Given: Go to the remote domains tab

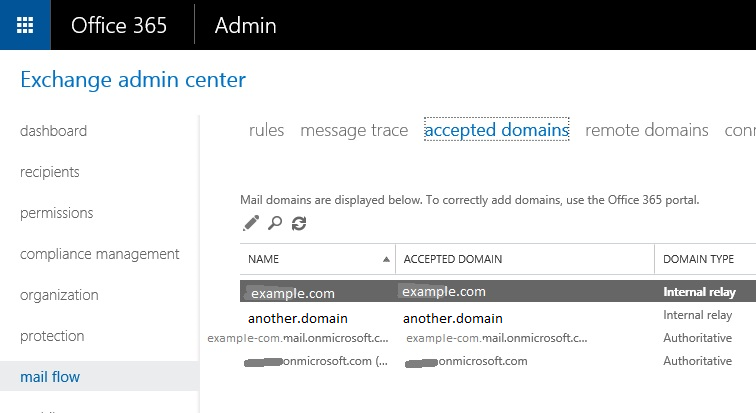Looking at the screenshot, I should pos(646,130).
